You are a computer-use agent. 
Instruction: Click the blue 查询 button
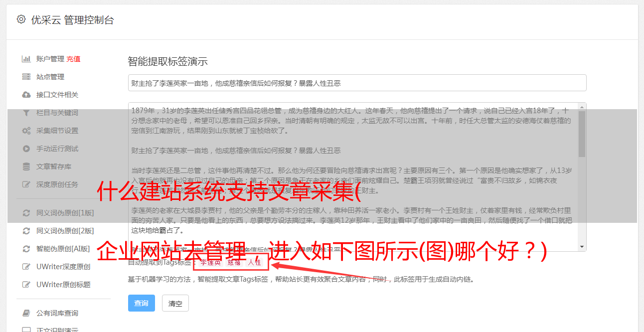[x=142, y=303]
